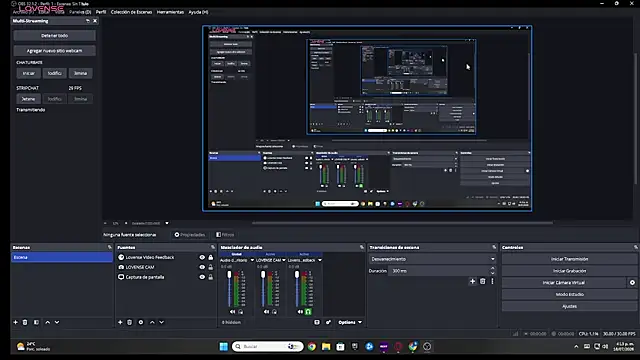Open Lovens...edback channel dropdown arrow
The height and width of the screenshot is (360, 640).
coord(320,260)
